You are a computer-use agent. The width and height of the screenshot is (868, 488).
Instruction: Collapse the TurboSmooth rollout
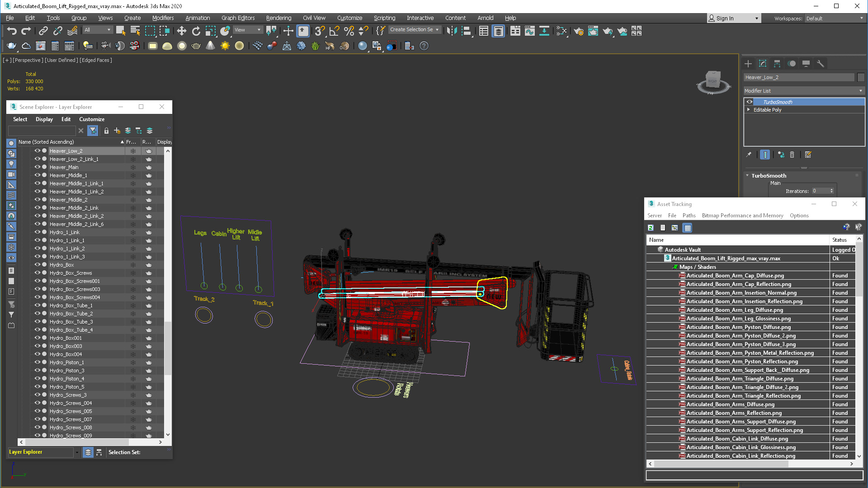tap(747, 176)
